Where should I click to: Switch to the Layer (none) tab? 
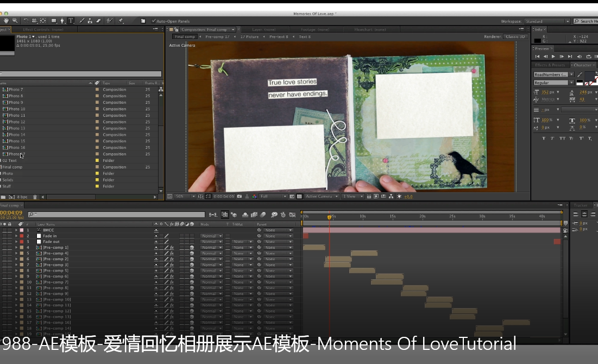263,29
